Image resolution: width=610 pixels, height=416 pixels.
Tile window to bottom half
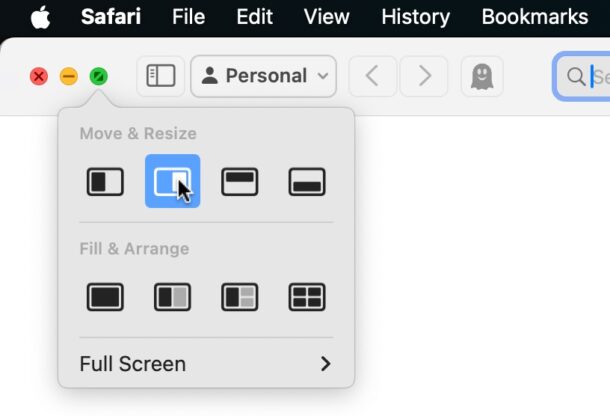(307, 181)
